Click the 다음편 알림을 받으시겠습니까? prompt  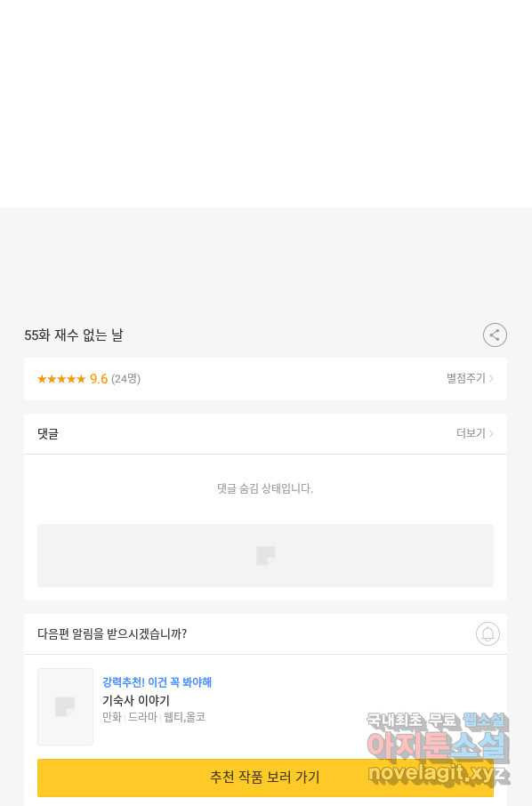[112, 633]
